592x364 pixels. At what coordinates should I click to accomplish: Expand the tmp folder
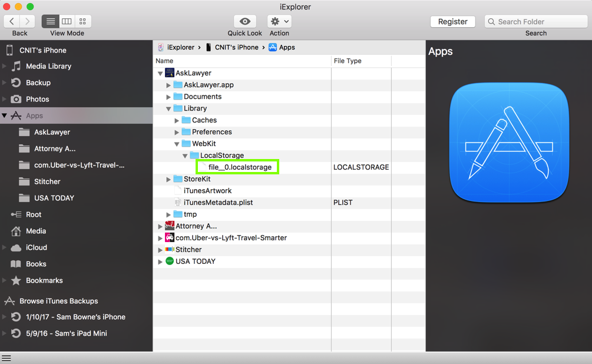tap(168, 214)
